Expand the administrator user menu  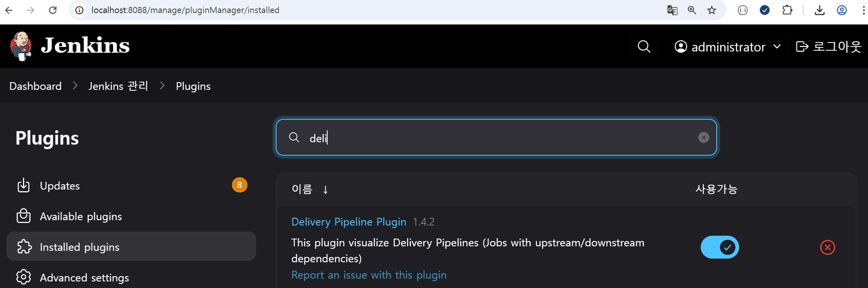[727, 47]
